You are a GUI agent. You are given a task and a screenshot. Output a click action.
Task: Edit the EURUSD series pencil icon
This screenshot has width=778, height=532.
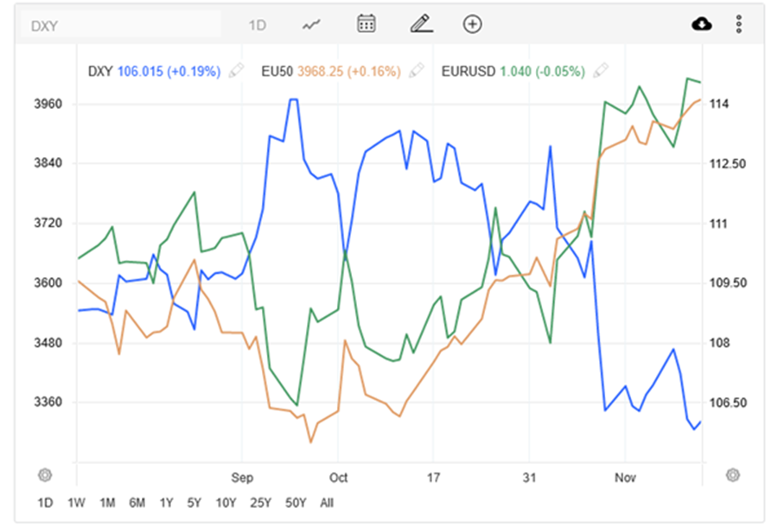[x=600, y=71]
